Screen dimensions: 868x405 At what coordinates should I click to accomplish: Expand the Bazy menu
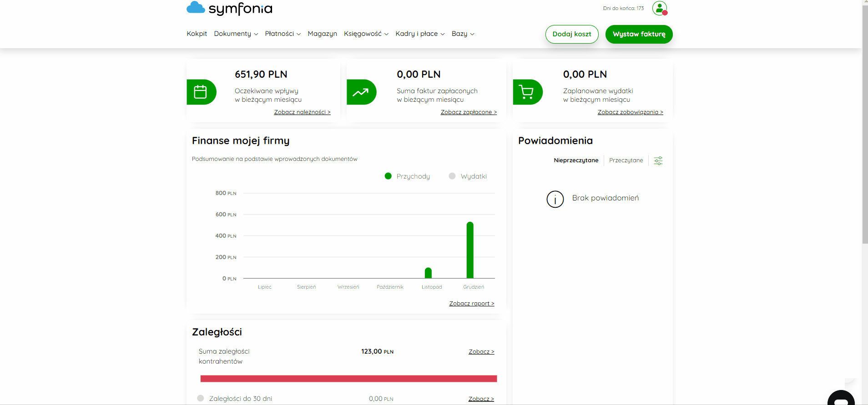463,34
